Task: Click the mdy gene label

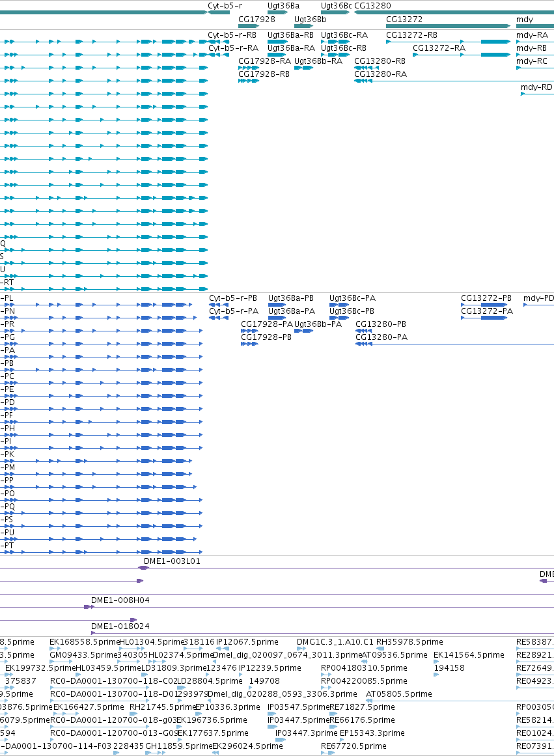Action: point(525,20)
